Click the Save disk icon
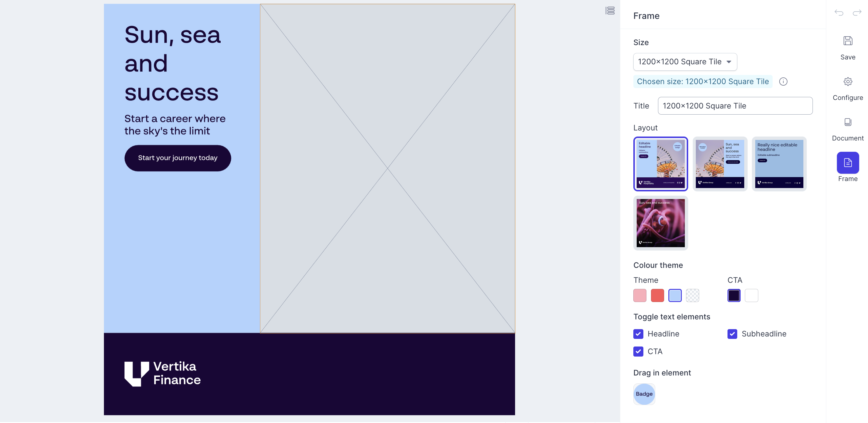This screenshot has width=868, height=423. 848,41
